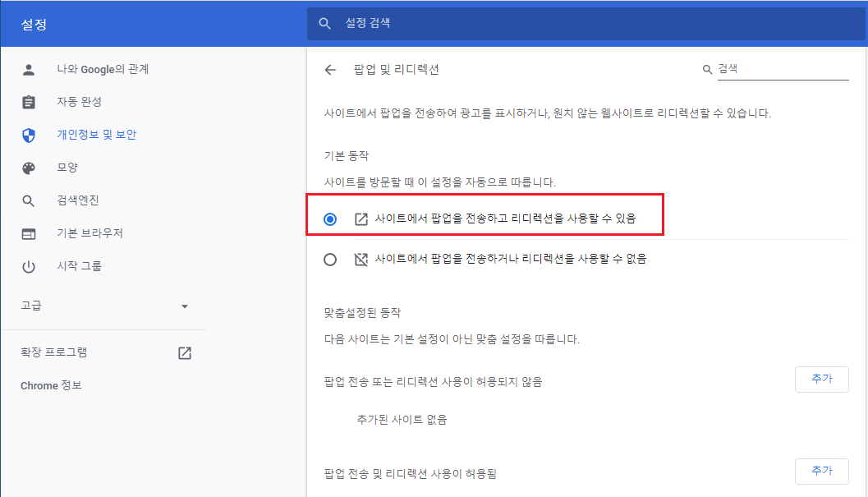Open the 자동 완성 settings page
This screenshot has height=497, width=868.
[79, 102]
